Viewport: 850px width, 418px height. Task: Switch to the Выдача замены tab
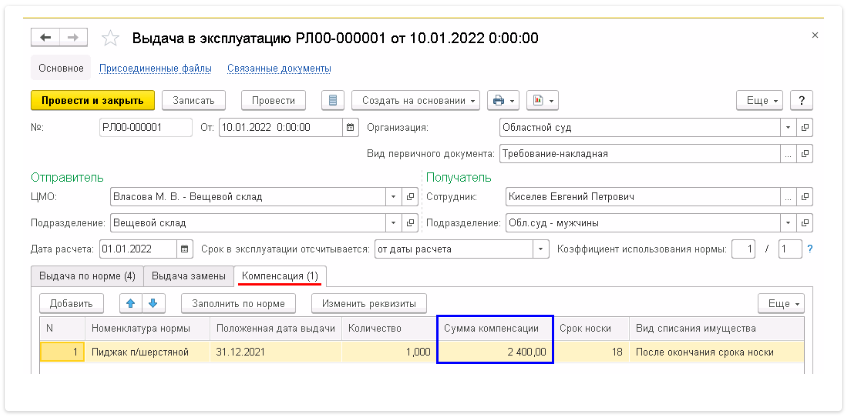tap(188, 275)
